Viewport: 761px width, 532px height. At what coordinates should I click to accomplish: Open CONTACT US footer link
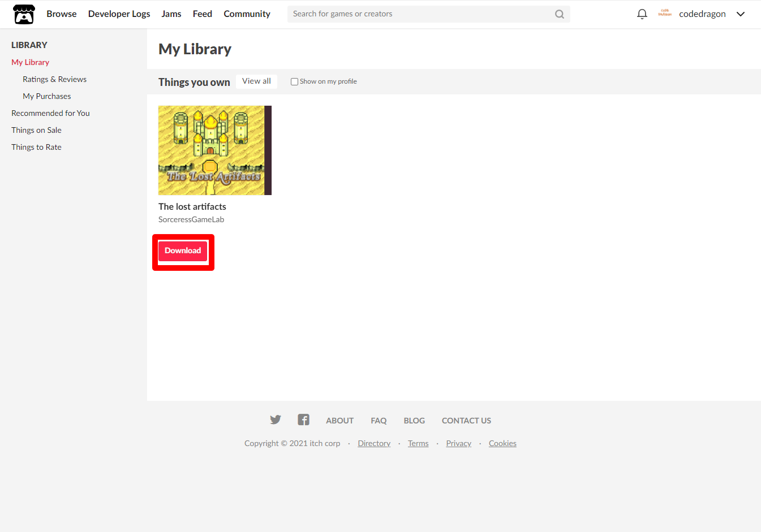coord(466,421)
